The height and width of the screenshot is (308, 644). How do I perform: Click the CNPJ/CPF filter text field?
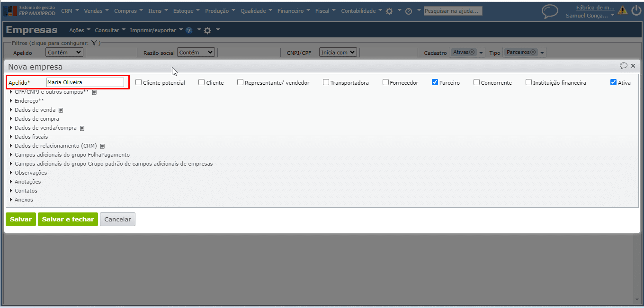coord(389,53)
